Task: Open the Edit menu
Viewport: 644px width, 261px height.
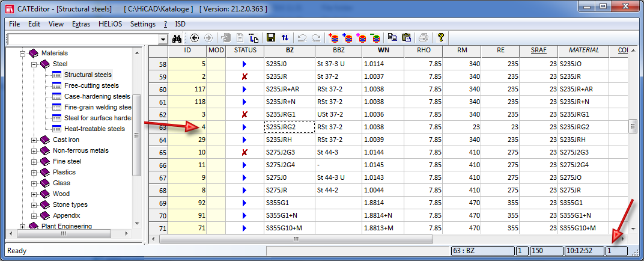Action: [x=34, y=24]
